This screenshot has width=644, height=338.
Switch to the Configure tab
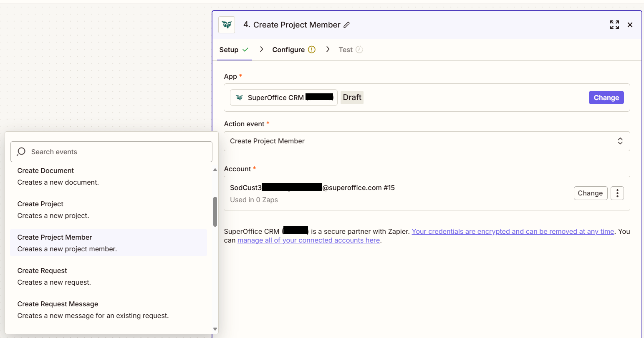pyautogui.click(x=289, y=49)
